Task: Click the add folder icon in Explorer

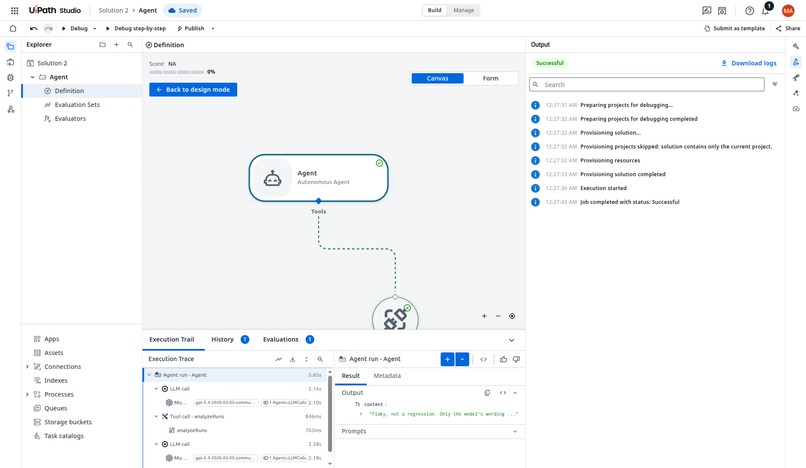Action: [102, 45]
